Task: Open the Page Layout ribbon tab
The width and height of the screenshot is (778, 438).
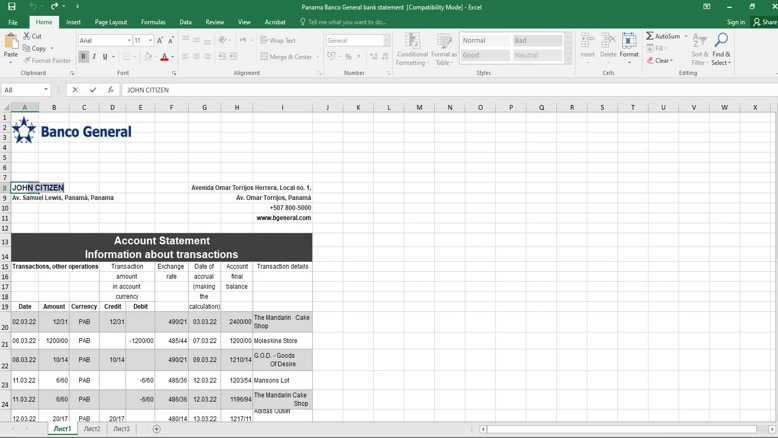Action: [x=111, y=22]
